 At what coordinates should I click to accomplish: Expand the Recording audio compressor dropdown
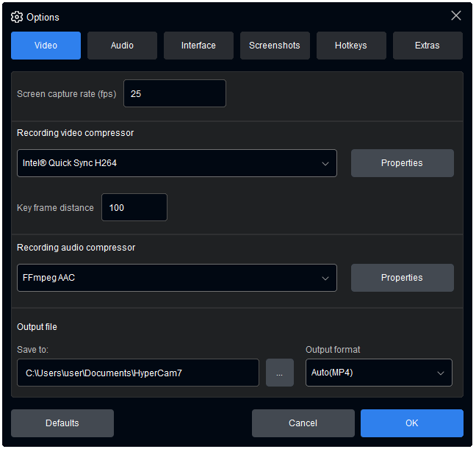point(176,278)
